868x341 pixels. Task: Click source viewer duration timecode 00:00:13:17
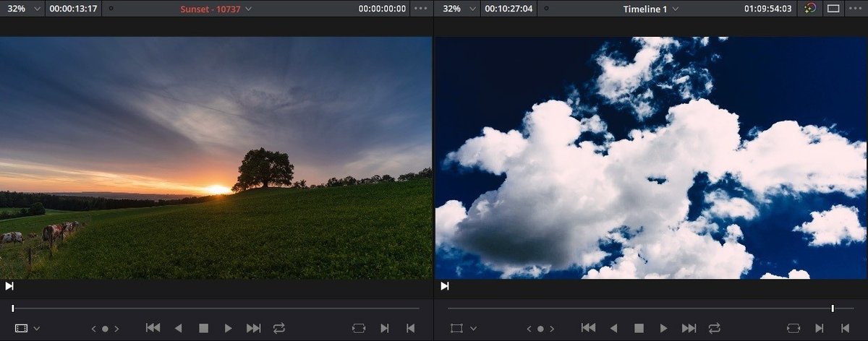[x=73, y=9]
